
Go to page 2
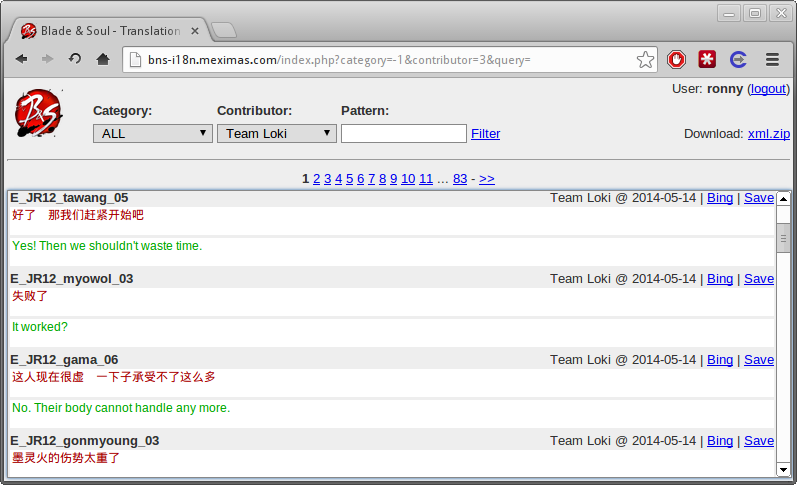pos(316,179)
